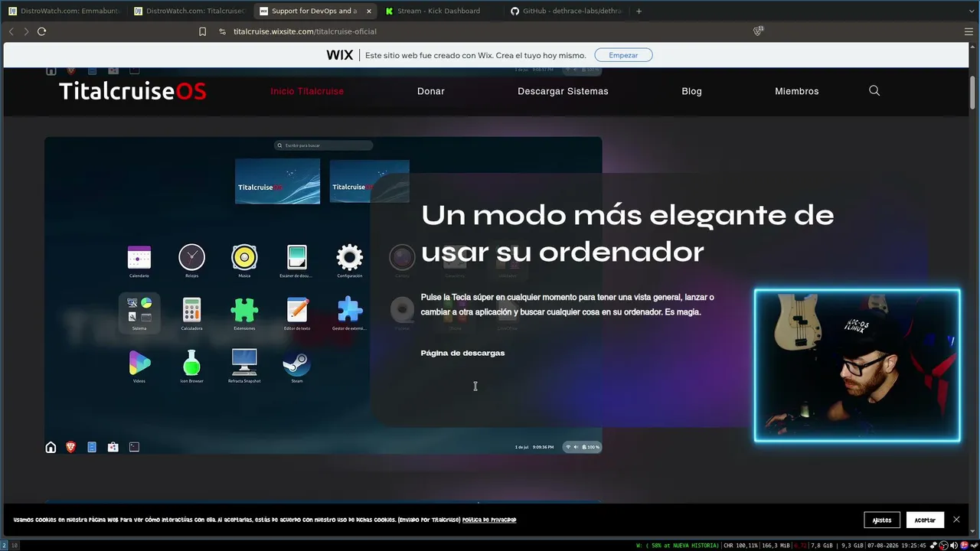Click the Brave icon in the pictured dock
The image size is (980, 551).
71,447
